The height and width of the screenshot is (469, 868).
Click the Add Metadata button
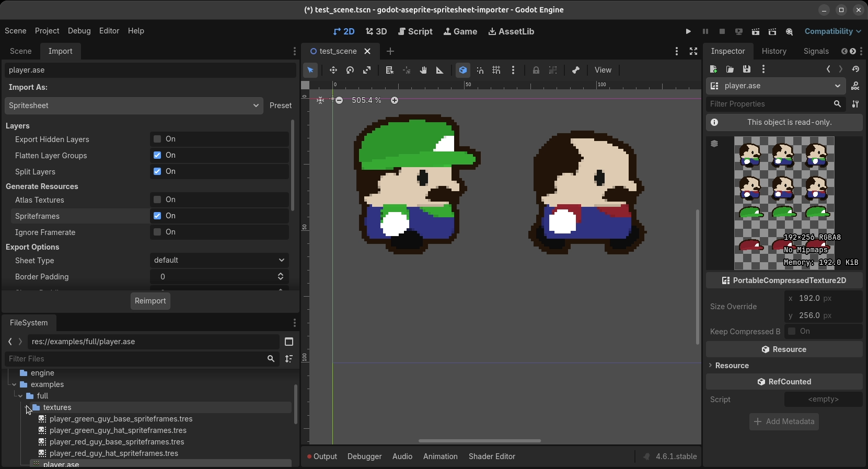[784, 421]
